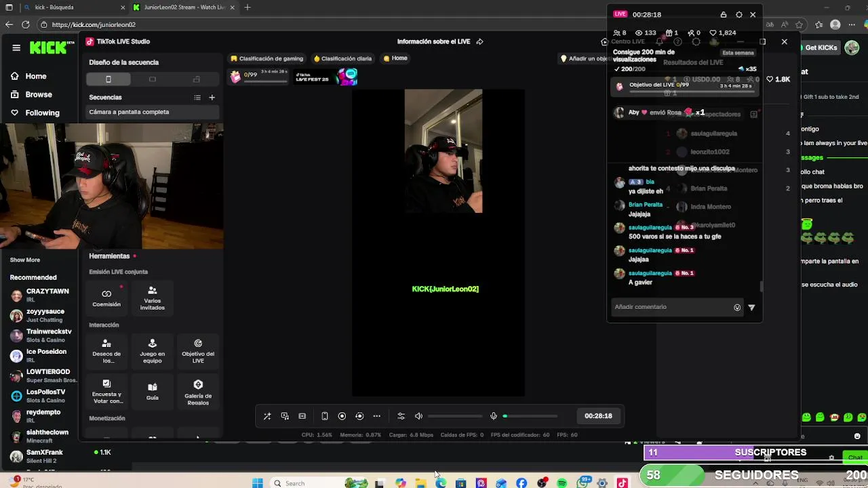Adjust the speaker volume slider
This screenshot has width=868, height=488.
[x=454, y=416]
